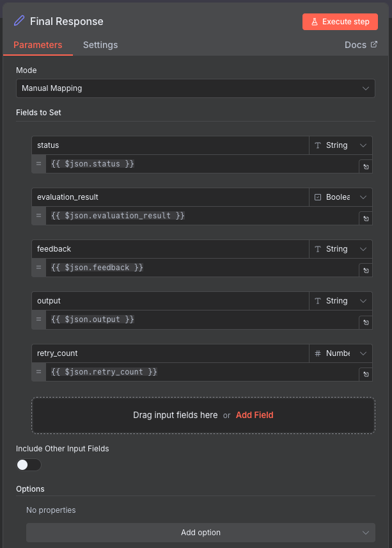
Task: Click the Add Field link
Action: [255, 415]
